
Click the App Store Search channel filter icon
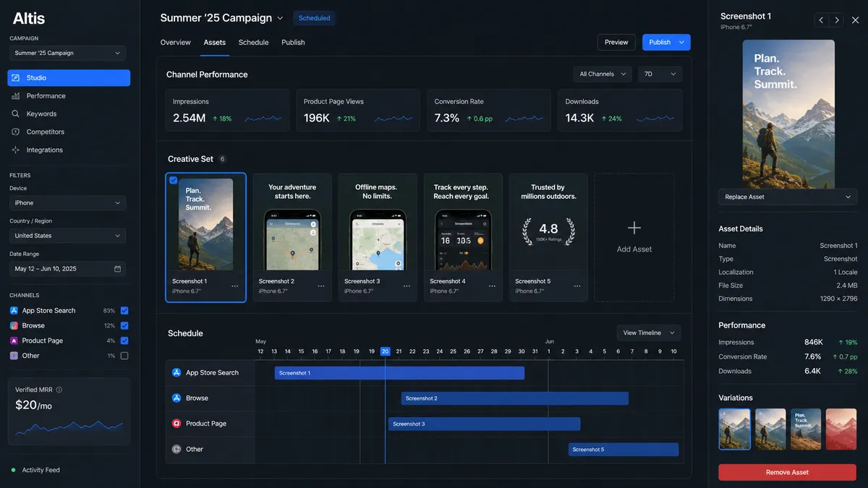[14, 311]
